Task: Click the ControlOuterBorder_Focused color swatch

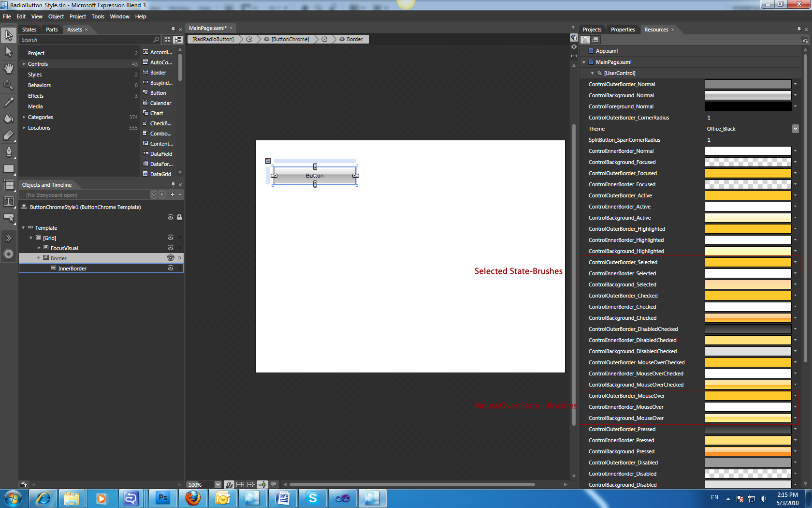Action: (748, 173)
